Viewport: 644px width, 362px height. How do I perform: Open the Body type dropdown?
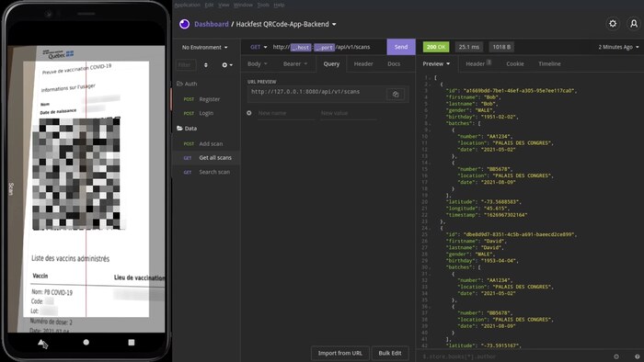tap(257, 64)
